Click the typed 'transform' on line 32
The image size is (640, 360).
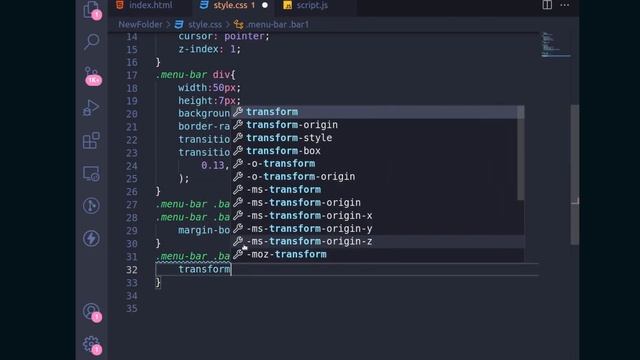click(x=204, y=269)
